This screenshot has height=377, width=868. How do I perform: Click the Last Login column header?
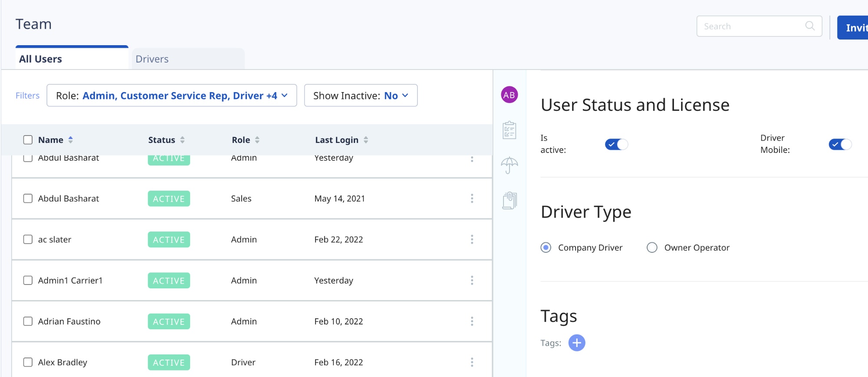click(x=337, y=140)
